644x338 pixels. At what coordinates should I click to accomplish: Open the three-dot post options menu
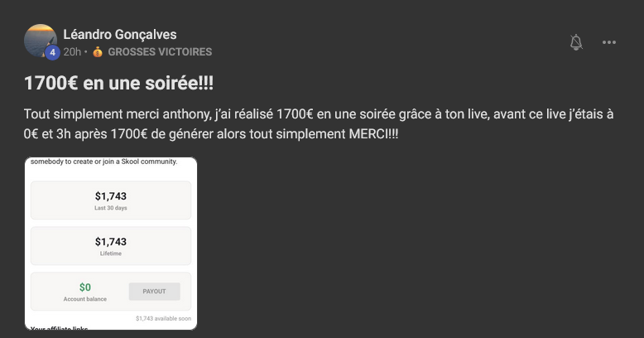click(608, 42)
